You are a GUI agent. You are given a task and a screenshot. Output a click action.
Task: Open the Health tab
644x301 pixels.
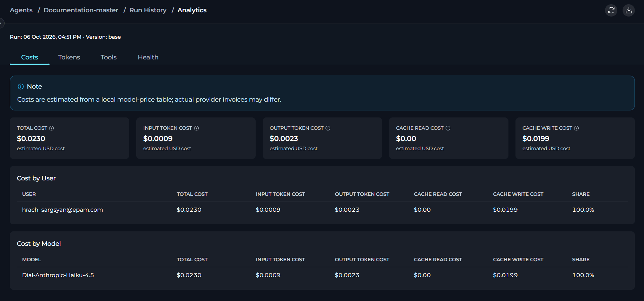pyautogui.click(x=148, y=57)
